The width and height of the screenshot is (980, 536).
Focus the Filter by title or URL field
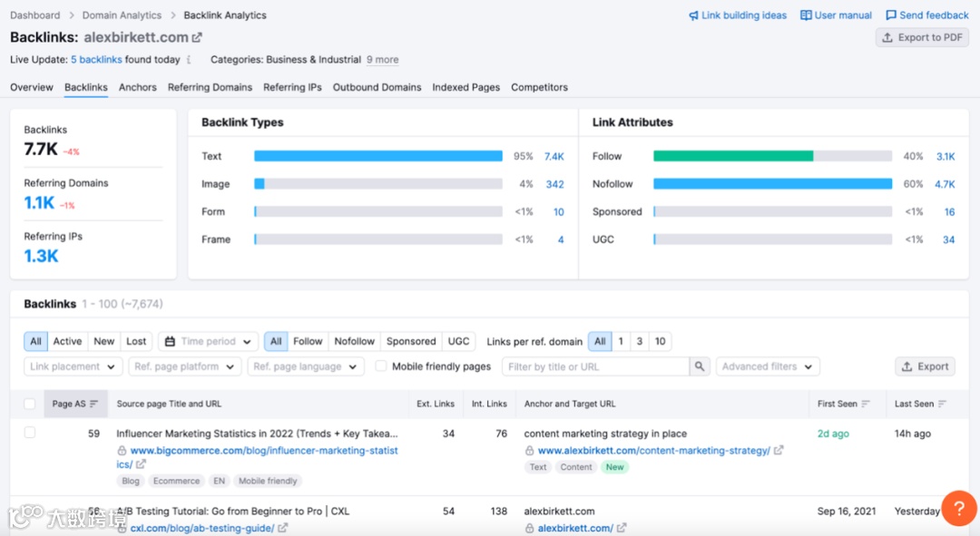pyautogui.click(x=595, y=366)
